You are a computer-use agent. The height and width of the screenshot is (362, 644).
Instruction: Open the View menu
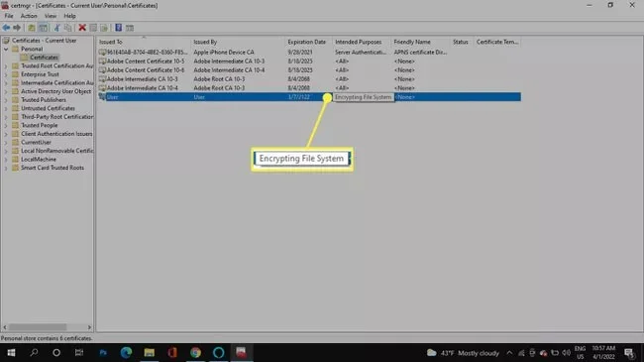point(51,16)
